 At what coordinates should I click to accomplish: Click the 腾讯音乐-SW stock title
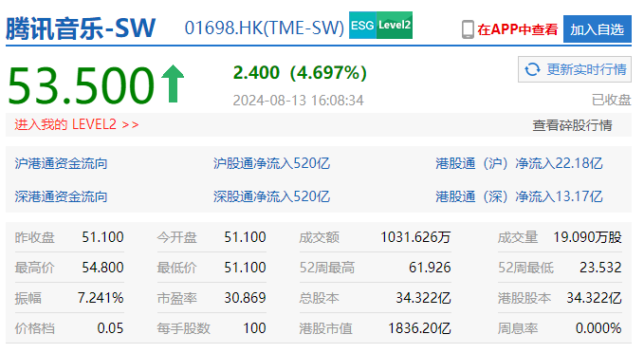point(81,28)
